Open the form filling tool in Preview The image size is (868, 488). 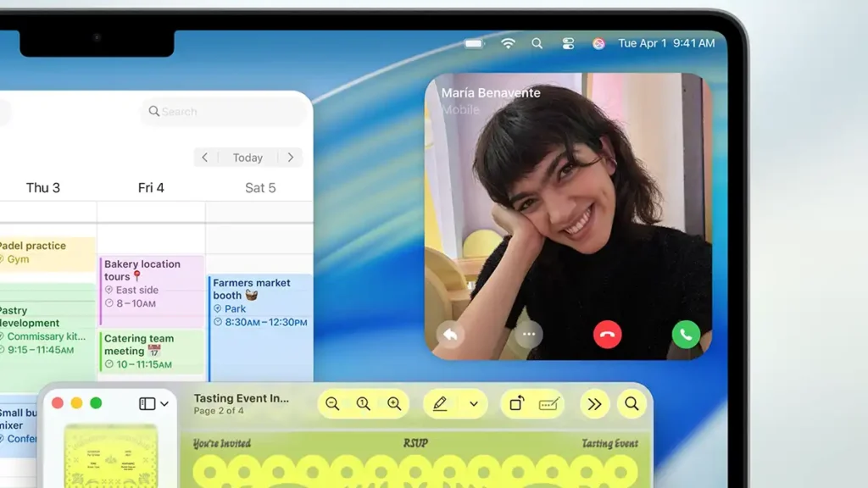pos(549,404)
